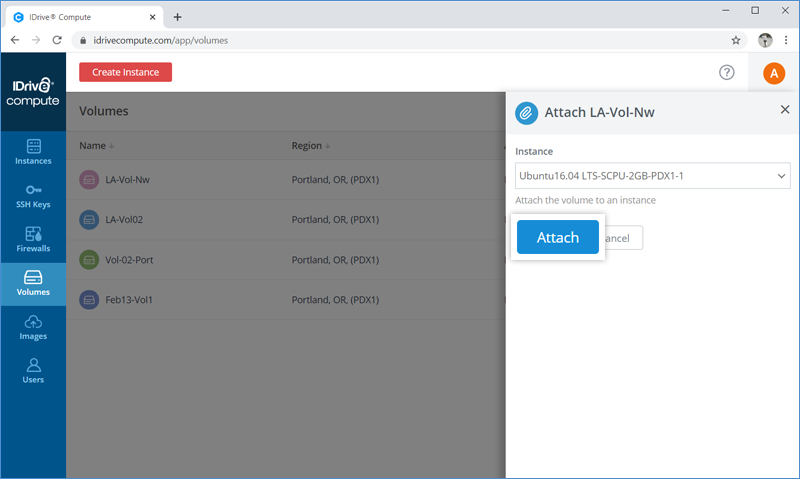800x479 pixels.
Task: Click the 'Instance' field label
Action: (534, 152)
